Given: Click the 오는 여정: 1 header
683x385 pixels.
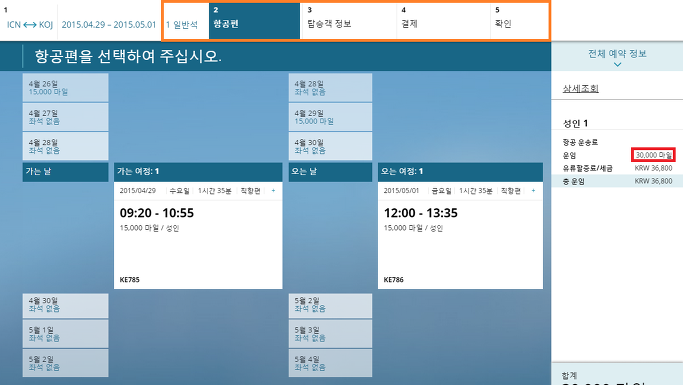Looking at the screenshot, I should [x=460, y=172].
